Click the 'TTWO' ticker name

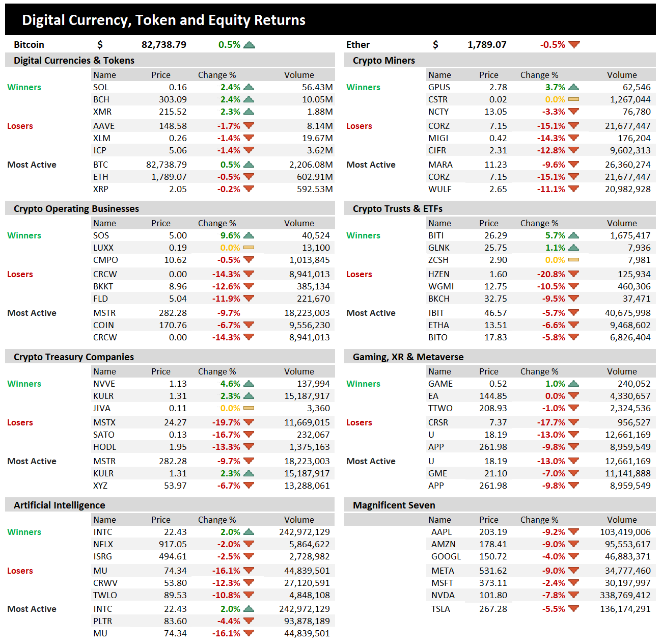click(440, 408)
